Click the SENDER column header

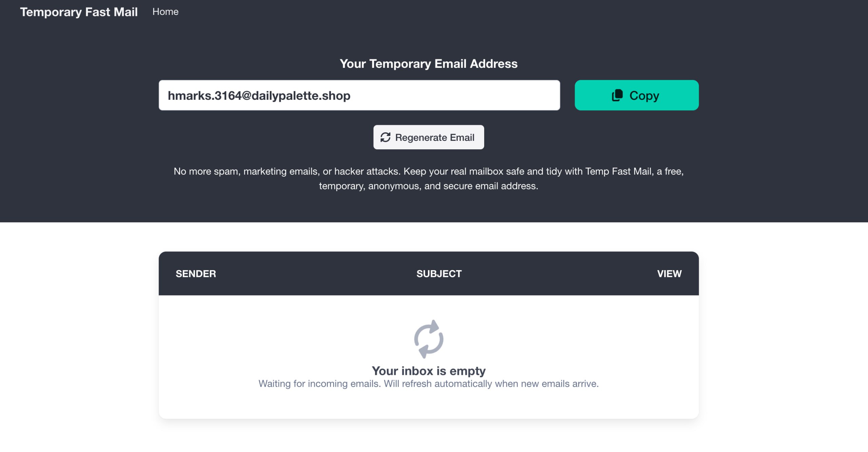point(196,274)
